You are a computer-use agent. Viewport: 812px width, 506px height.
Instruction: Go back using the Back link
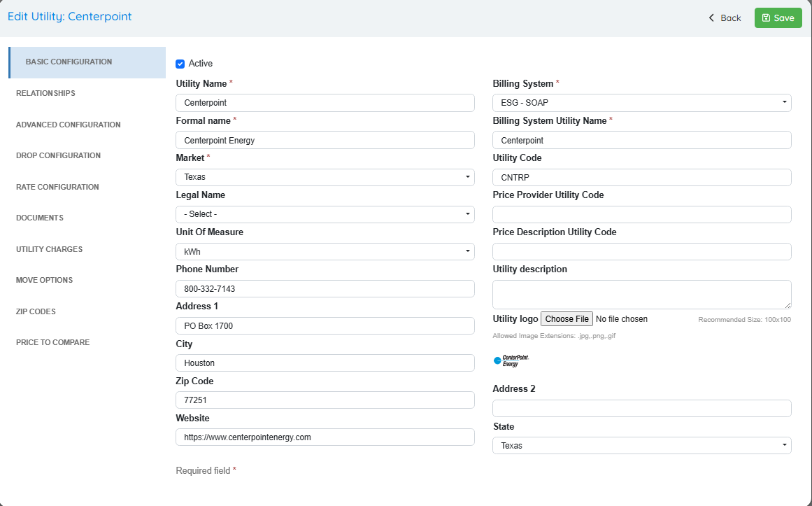click(x=725, y=18)
